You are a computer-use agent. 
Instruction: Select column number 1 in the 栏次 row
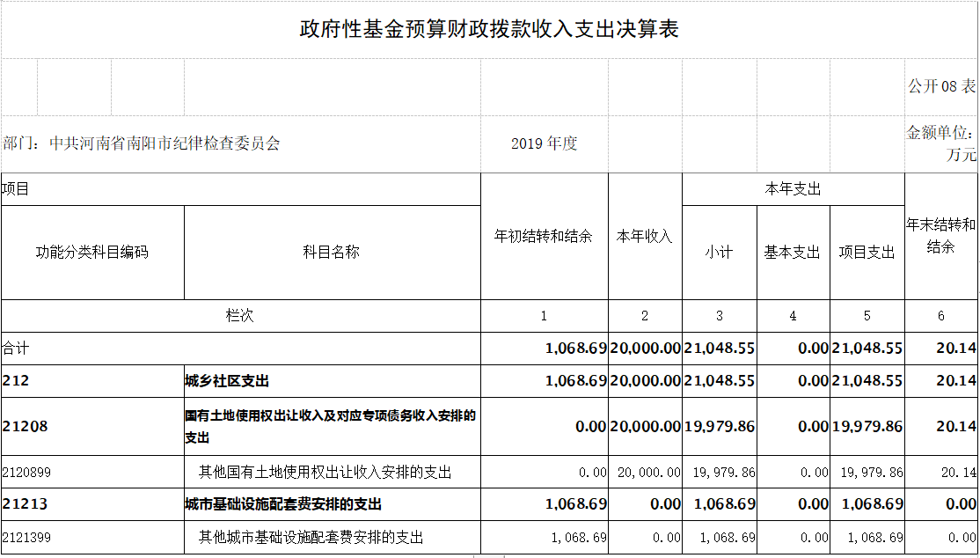pyautogui.click(x=544, y=316)
